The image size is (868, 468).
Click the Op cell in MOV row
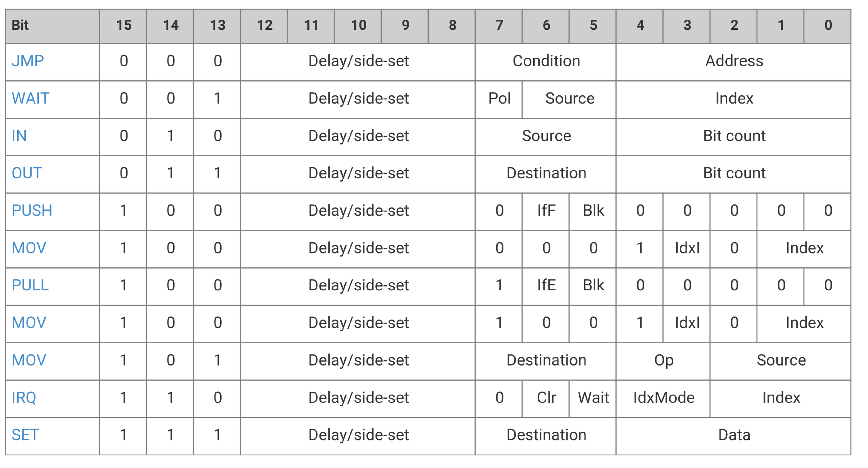tap(663, 361)
